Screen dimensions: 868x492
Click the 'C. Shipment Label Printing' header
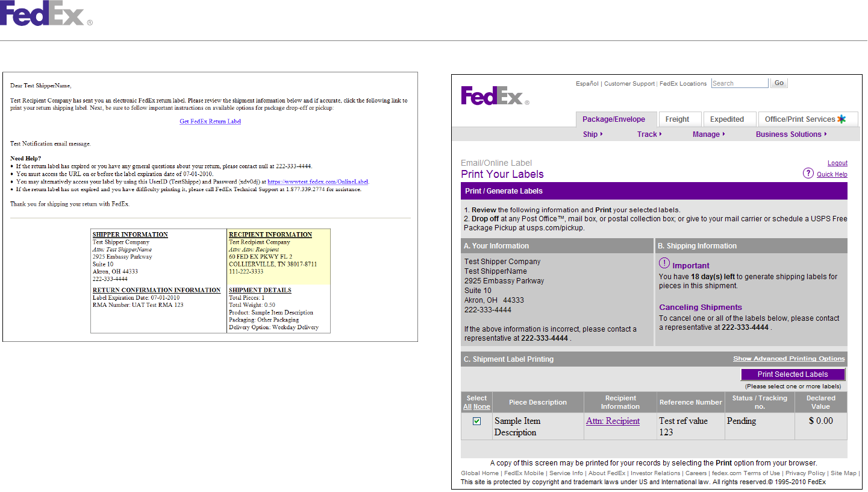[x=509, y=359]
